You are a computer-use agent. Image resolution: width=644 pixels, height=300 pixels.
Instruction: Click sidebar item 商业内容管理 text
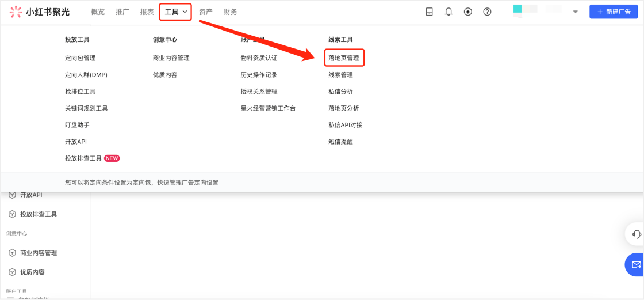[x=39, y=253]
